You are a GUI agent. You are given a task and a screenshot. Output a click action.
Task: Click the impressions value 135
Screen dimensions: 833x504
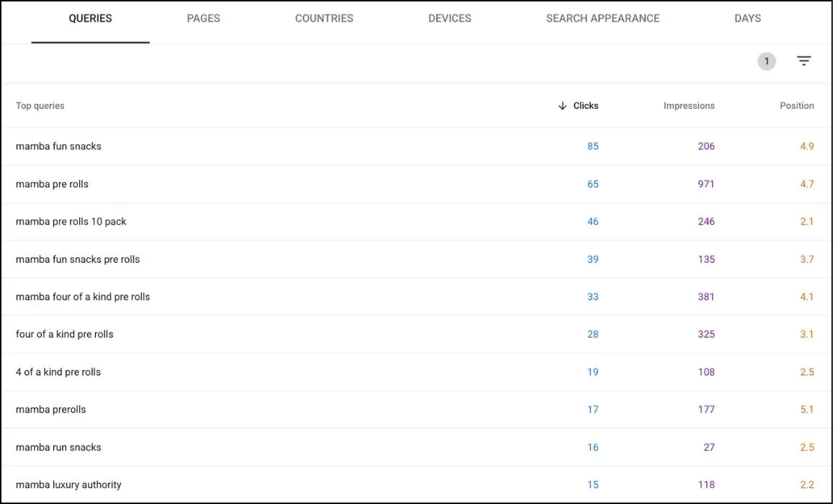coord(706,259)
